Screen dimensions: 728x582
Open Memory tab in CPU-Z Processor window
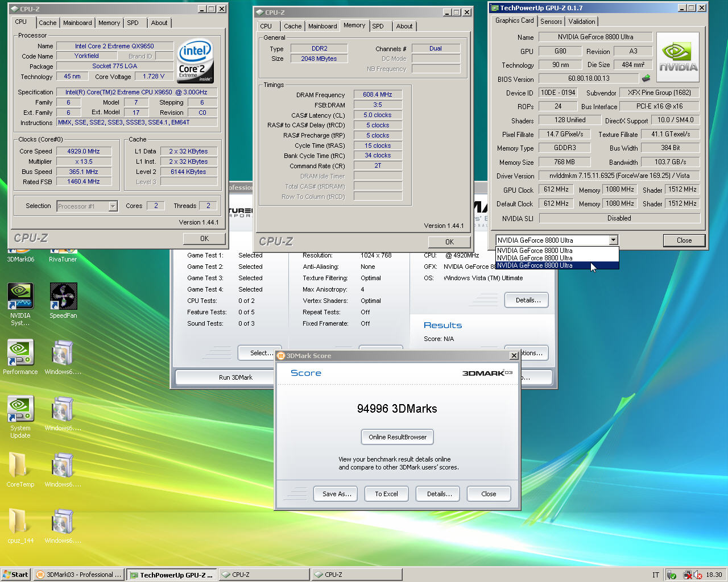tap(109, 23)
